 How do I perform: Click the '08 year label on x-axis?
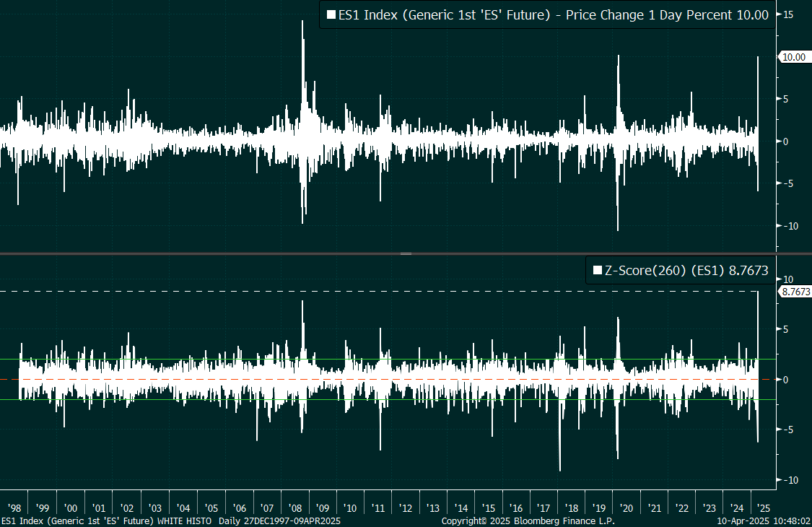click(x=294, y=508)
